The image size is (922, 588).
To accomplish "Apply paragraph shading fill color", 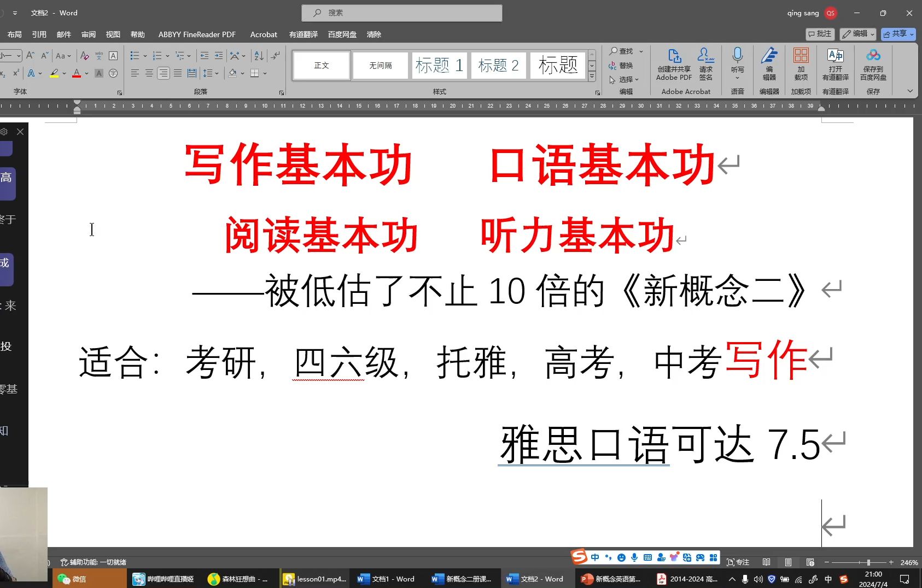I will [x=232, y=73].
